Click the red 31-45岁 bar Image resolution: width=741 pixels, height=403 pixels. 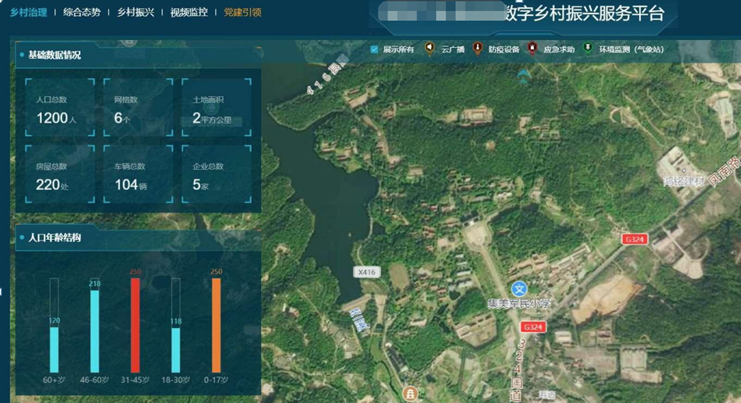click(x=135, y=325)
